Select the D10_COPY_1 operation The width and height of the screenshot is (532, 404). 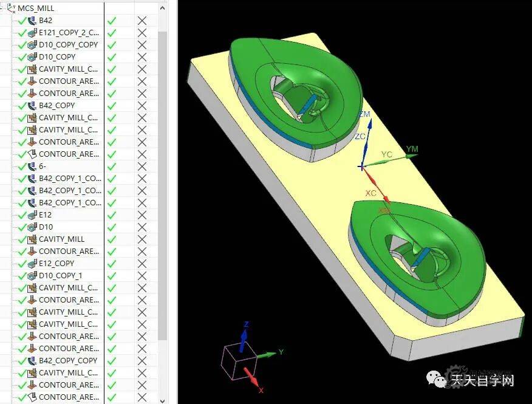[60, 276]
